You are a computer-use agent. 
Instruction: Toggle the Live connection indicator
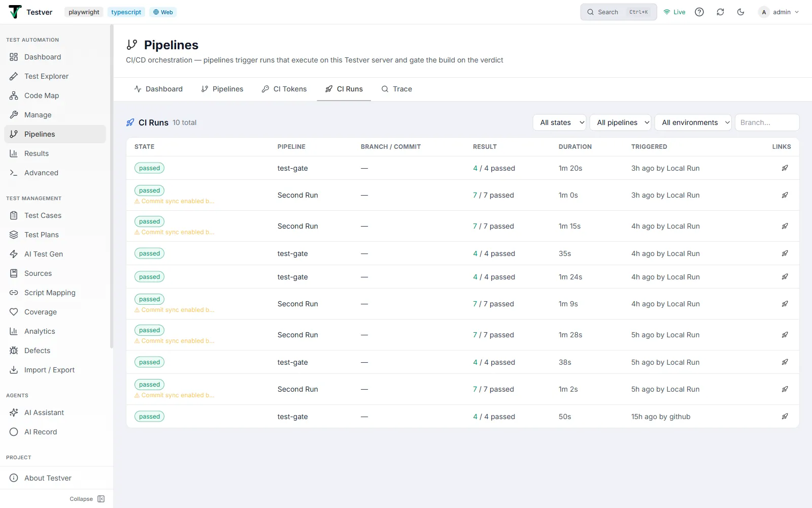tap(674, 12)
